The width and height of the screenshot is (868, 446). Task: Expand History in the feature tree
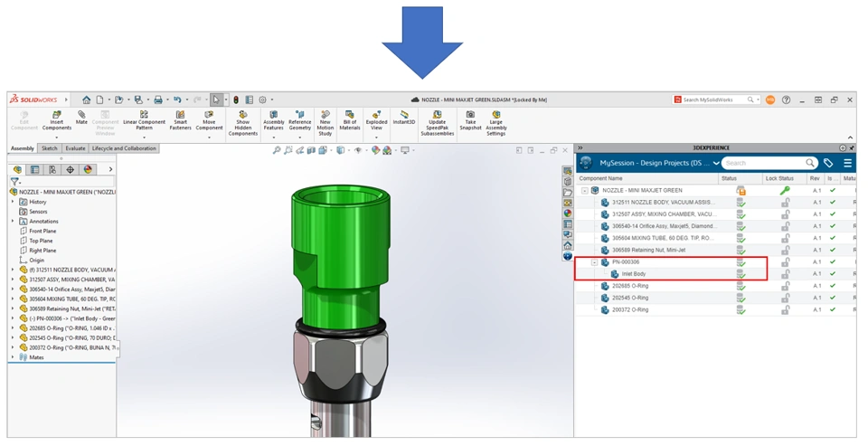click(x=13, y=202)
